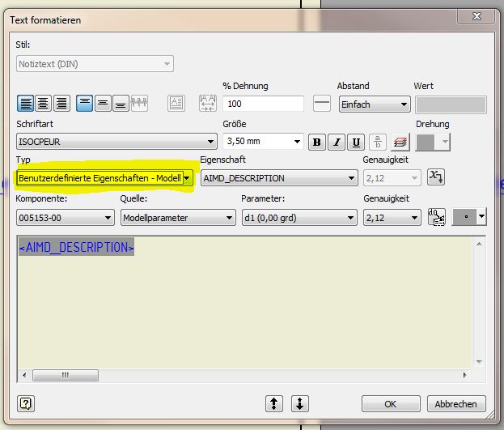504x430 pixels.
Task: Set center text justification
Action: tap(43, 104)
